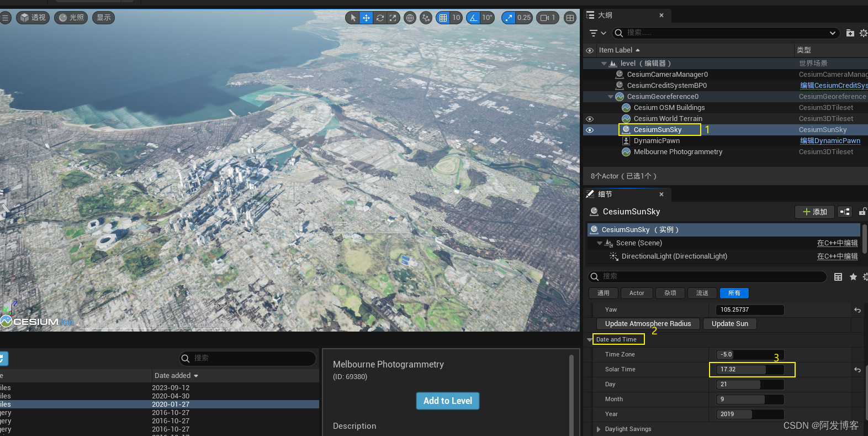The width and height of the screenshot is (868, 436).
Task: Switch the world/local coordinate globe icon
Action: coord(410,18)
